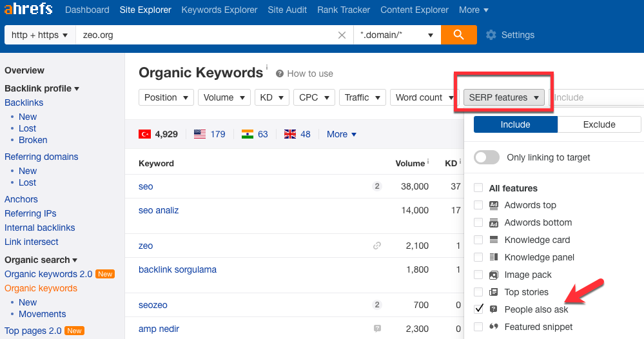644x339 pixels.
Task: Click the United Kingdom flag icon
Action: click(x=290, y=134)
